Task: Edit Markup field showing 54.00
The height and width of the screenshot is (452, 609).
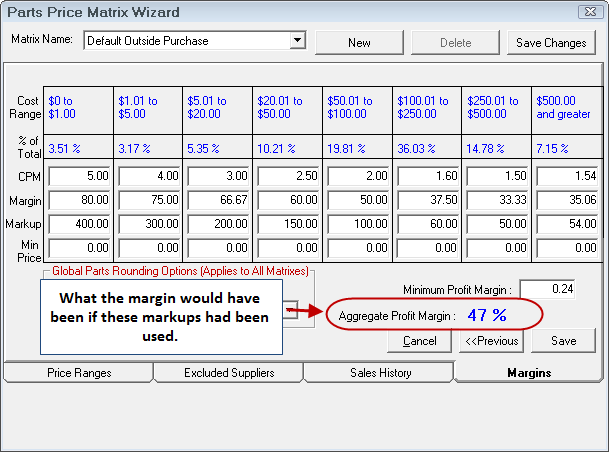Action: pyautogui.click(x=566, y=222)
